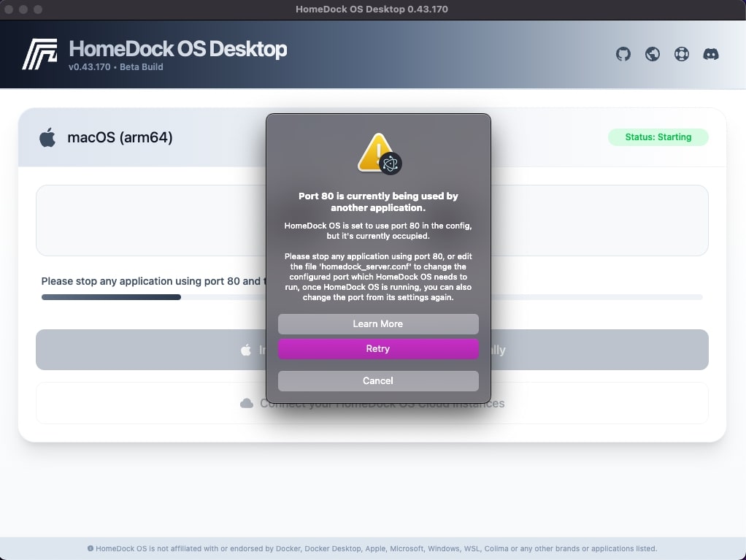Viewport: 746px width, 560px height.
Task: Click the warning triangle icon in dialog
Action: click(x=379, y=153)
